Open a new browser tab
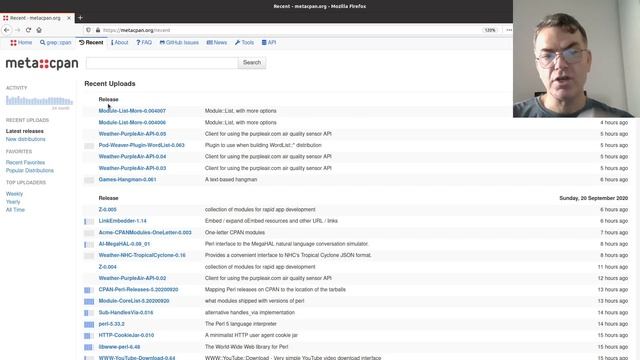 [80, 18]
